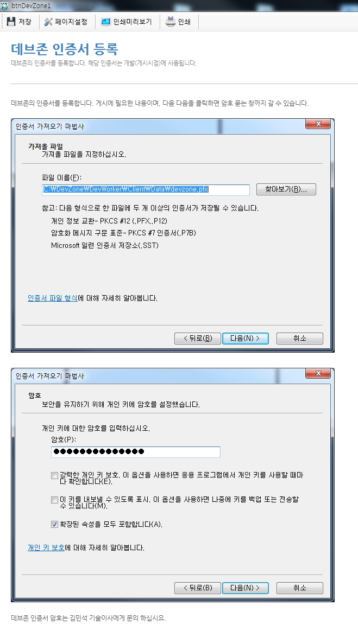Open the 개인 키 보호 help link
This screenshot has height=644, width=358.
click(46, 547)
